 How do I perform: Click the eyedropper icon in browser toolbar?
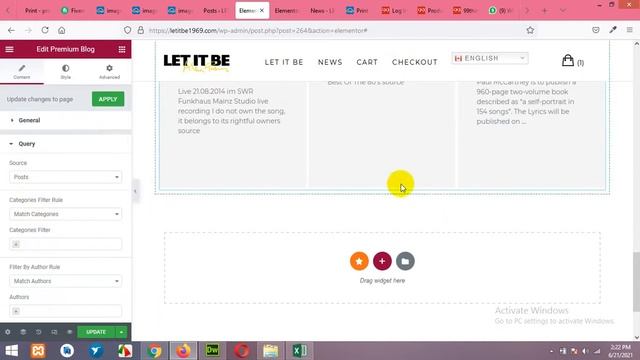click(613, 30)
